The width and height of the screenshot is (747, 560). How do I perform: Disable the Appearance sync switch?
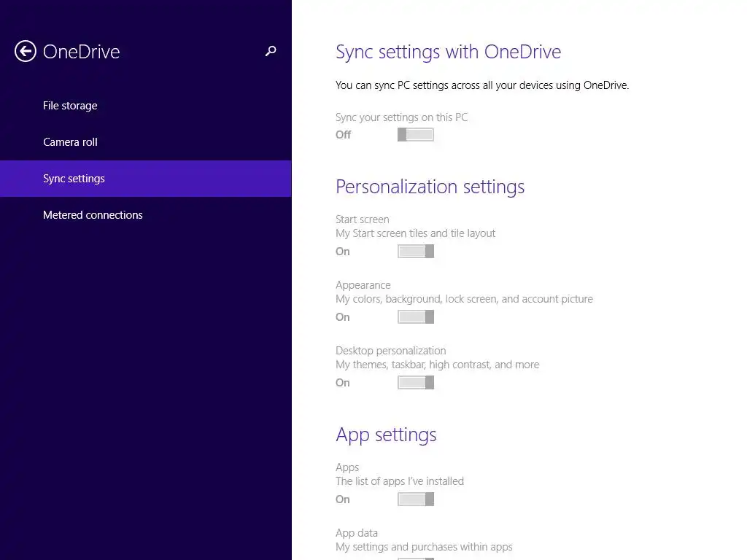pyautogui.click(x=416, y=317)
